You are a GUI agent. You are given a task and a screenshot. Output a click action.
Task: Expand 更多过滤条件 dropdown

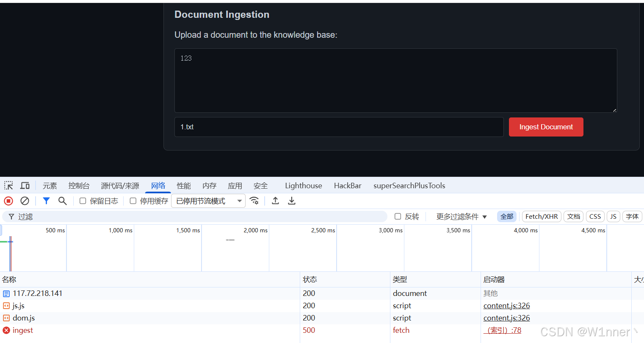[x=462, y=217]
